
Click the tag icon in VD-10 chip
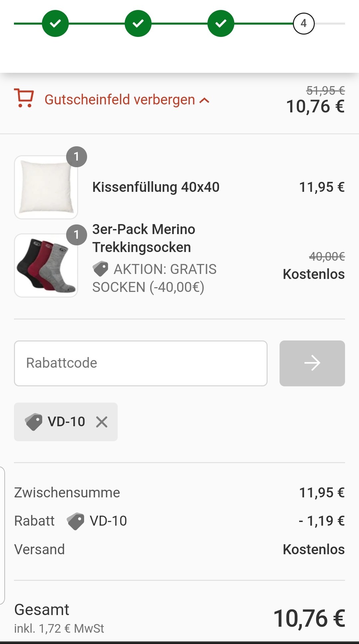[x=34, y=422]
